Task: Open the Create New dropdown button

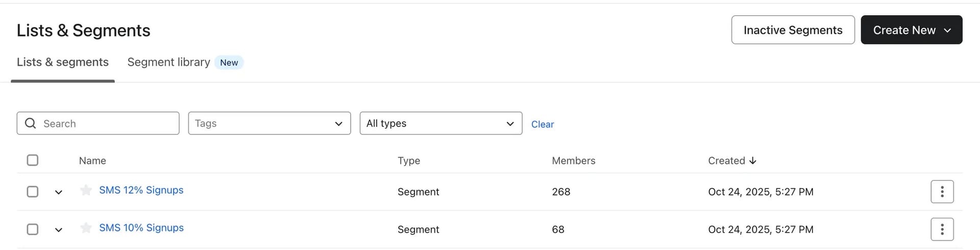Action: (911, 30)
